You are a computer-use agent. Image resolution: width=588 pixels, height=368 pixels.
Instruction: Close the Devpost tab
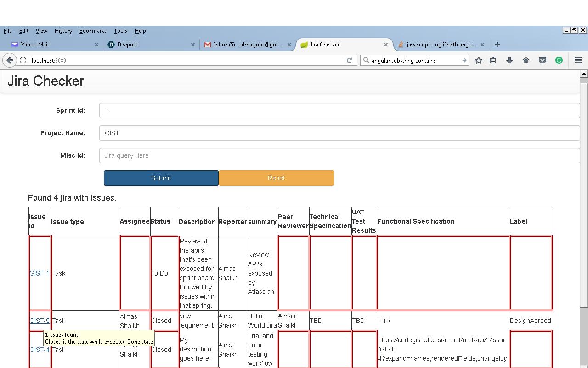[x=193, y=45]
